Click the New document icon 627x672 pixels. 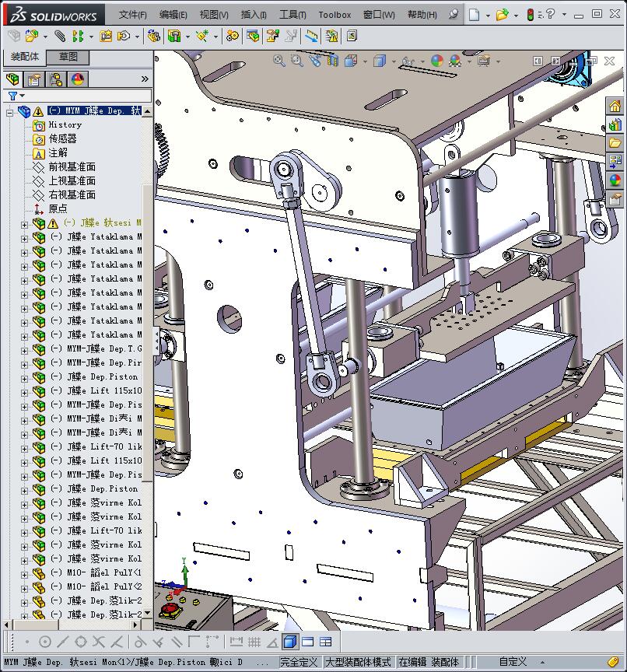pyautogui.click(x=474, y=15)
